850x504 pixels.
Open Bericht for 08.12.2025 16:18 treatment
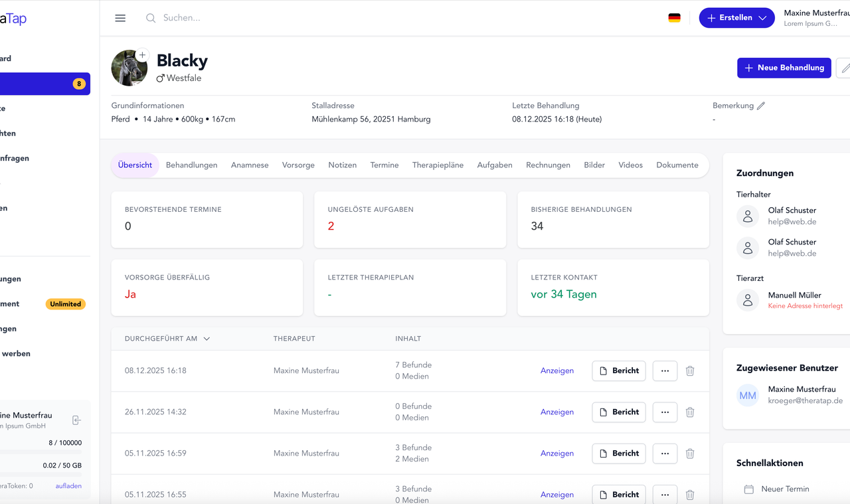[x=619, y=371]
